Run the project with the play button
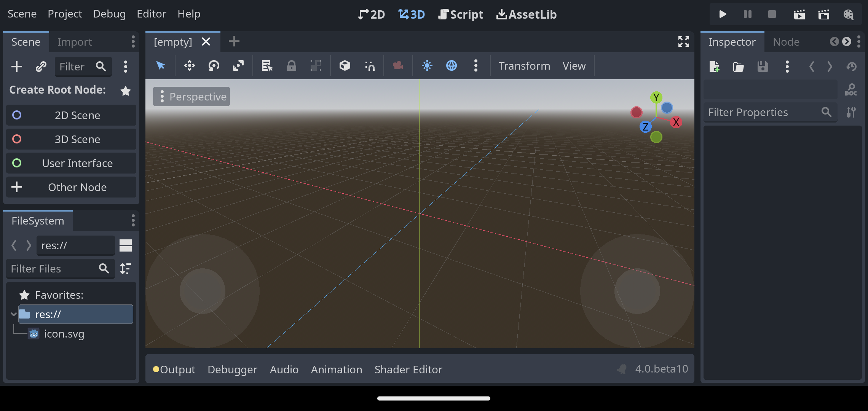868x411 pixels. (722, 14)
